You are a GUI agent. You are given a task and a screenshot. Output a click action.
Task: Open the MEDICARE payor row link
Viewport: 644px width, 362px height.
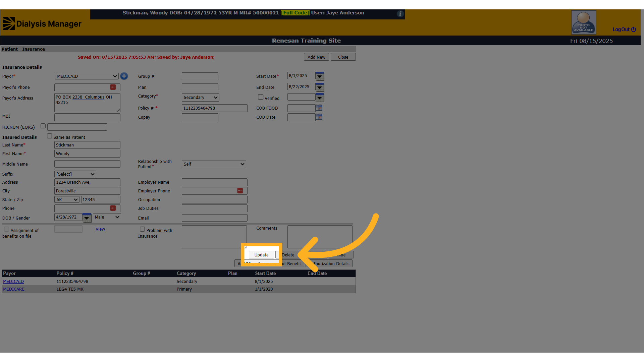(x=14, y=289)
